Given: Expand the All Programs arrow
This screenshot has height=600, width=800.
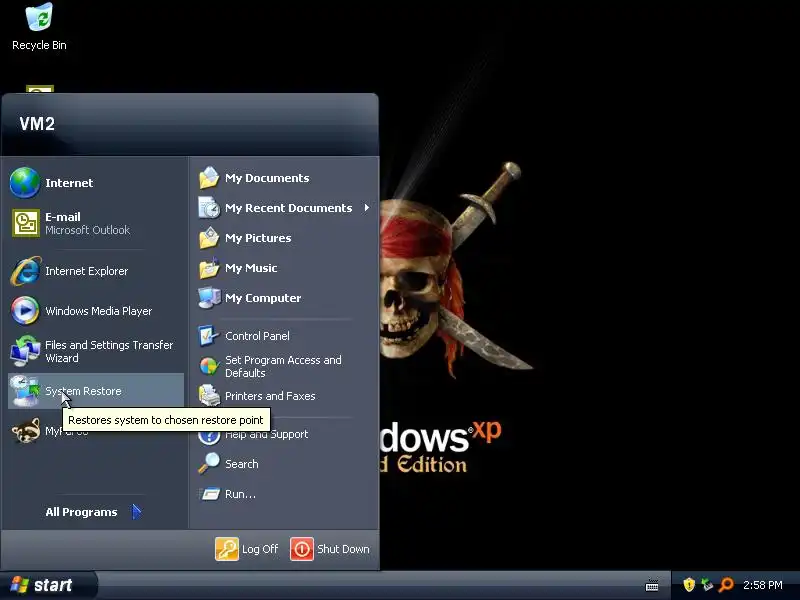Looking at the screenshot, I should 136,512.
